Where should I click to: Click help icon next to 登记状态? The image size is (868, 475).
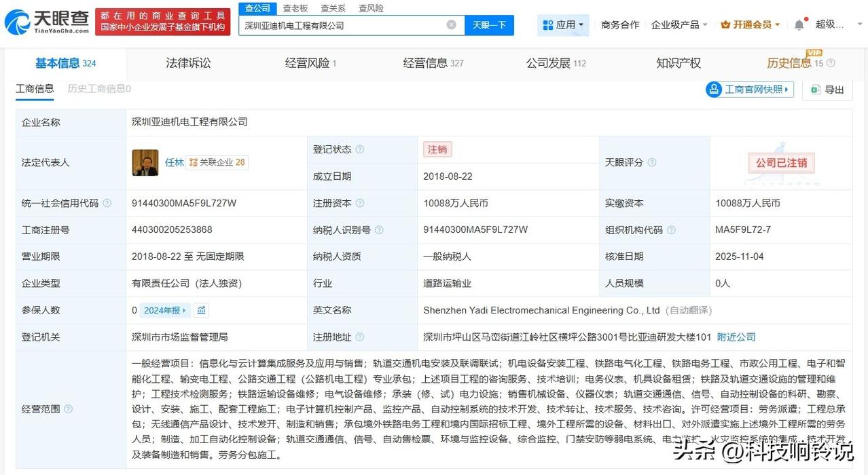pyautogui.click(x=360, y=149)
